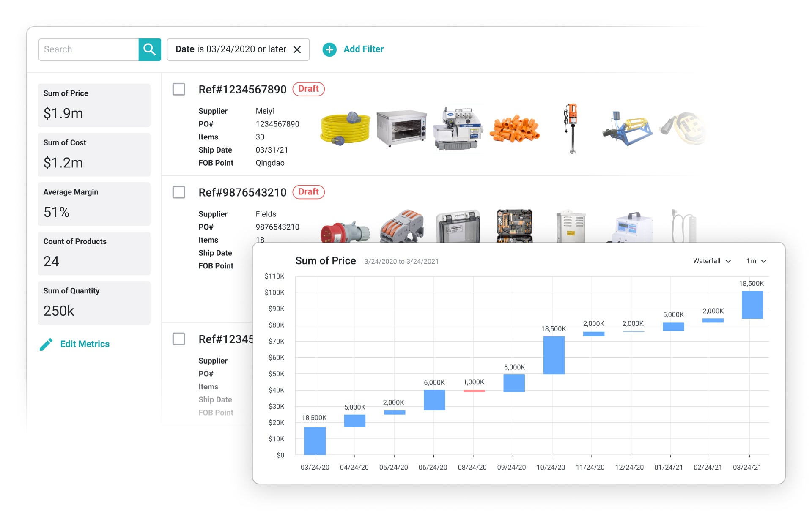Open the tool kit case product image

(x=514, y=226)
